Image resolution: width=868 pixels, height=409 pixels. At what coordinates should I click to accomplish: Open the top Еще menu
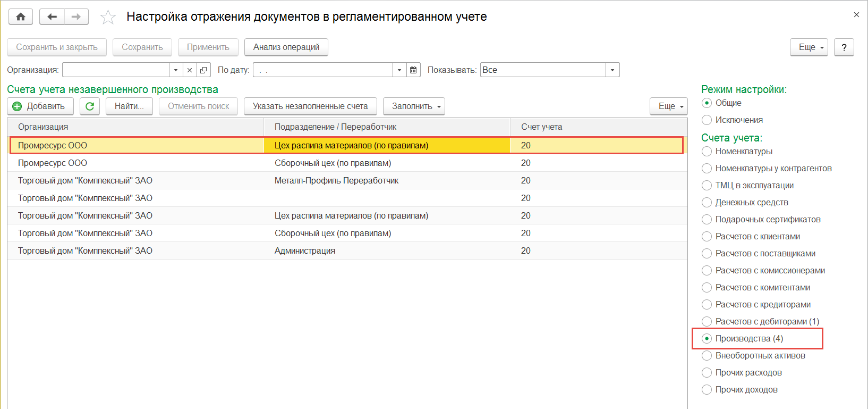809,47
